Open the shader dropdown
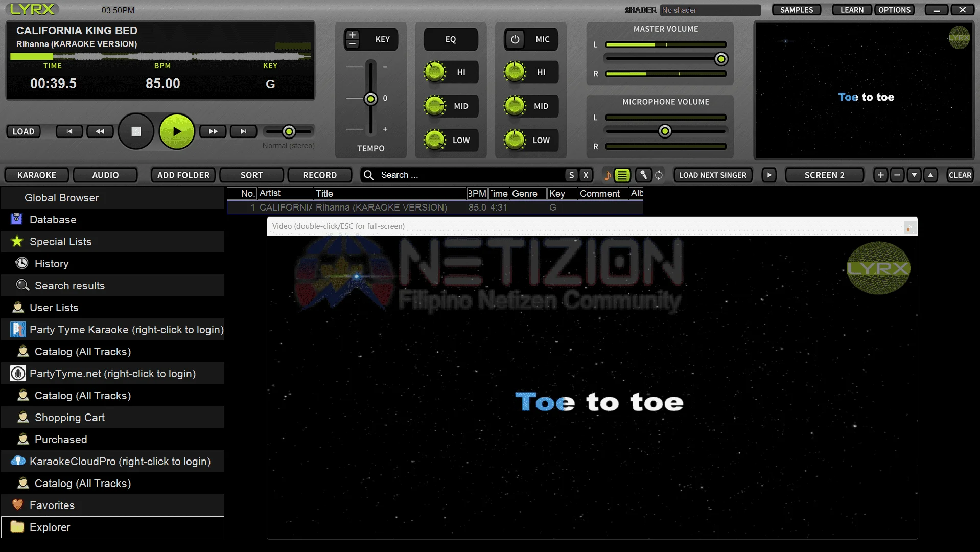980x552 pixels. pyautogui.click(x=710, y=10)
